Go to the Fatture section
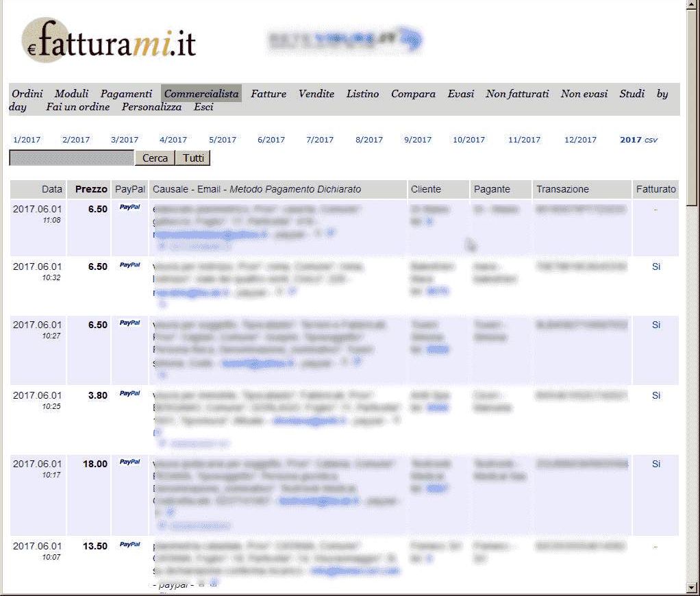Image resolution: width=700 pixels, height=596 pixels. (268, 94)
